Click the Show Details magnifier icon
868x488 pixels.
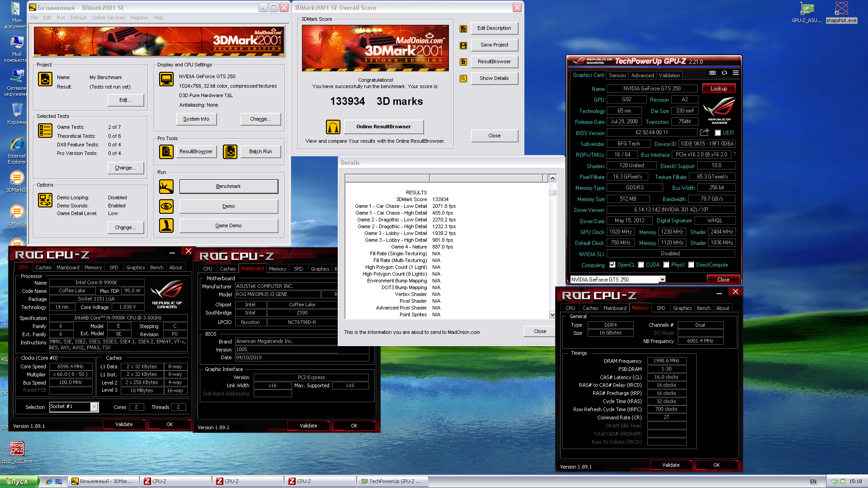pyautogui.click(x=463, y=79)
